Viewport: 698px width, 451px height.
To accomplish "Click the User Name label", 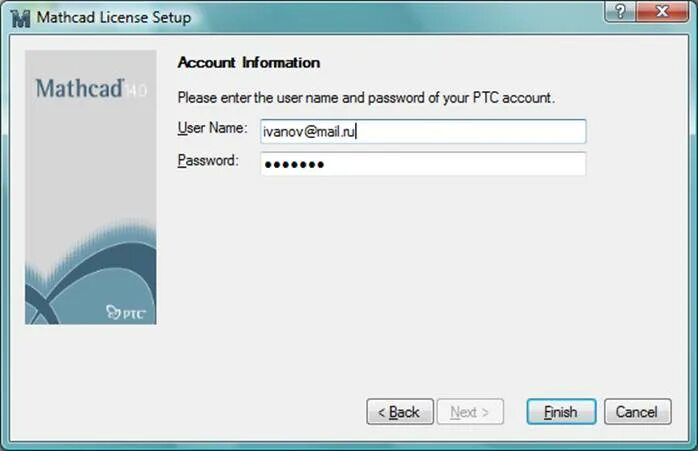I will (212, 128).
